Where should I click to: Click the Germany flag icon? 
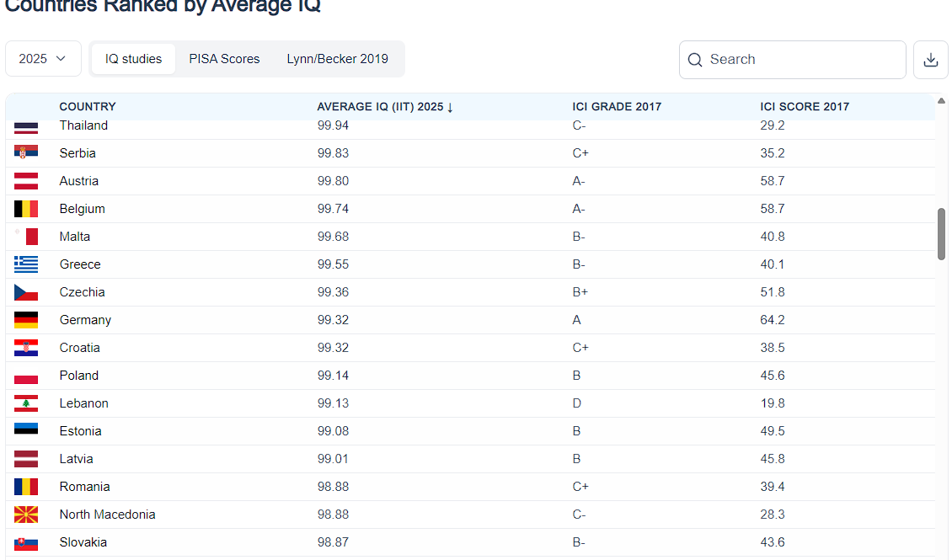26,320
